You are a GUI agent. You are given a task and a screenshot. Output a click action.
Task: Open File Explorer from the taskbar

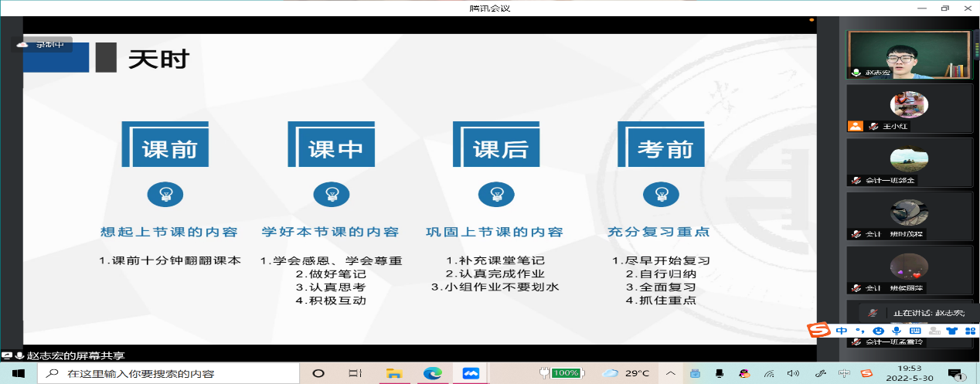point(393,373)
